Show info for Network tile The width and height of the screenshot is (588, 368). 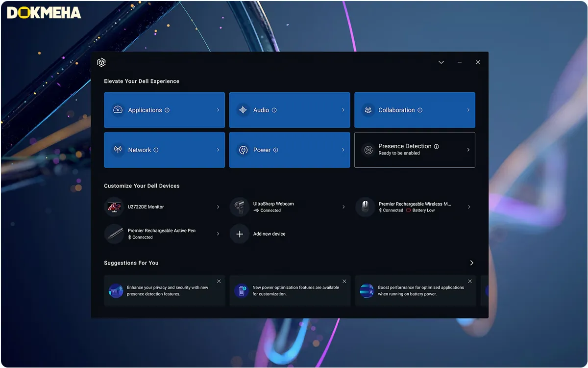click(156, 150)
